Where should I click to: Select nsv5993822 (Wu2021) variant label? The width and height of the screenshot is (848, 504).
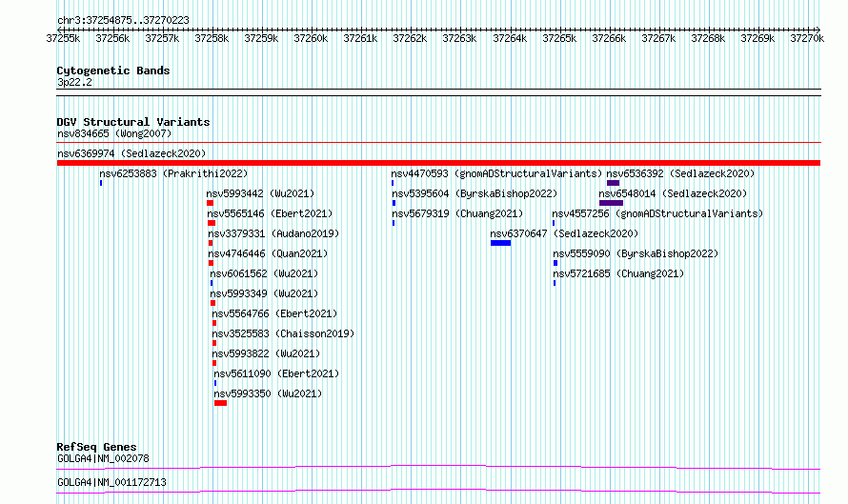click(266, 353)
